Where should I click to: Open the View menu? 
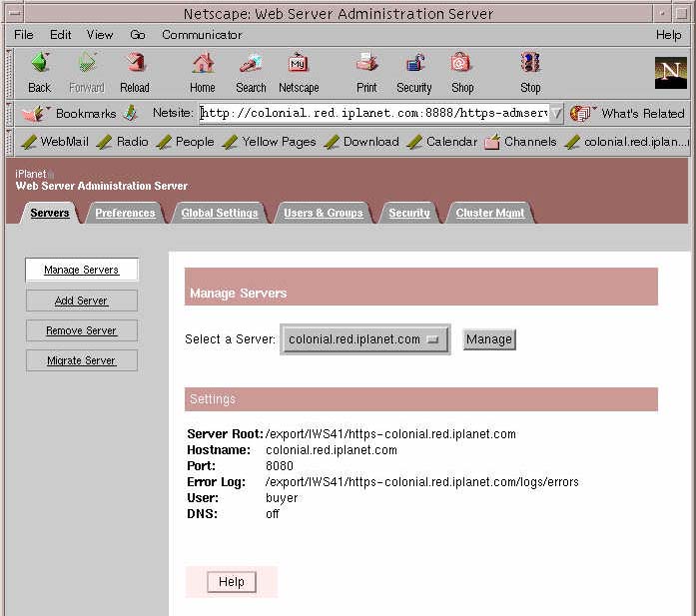click(x=100, y=35)
